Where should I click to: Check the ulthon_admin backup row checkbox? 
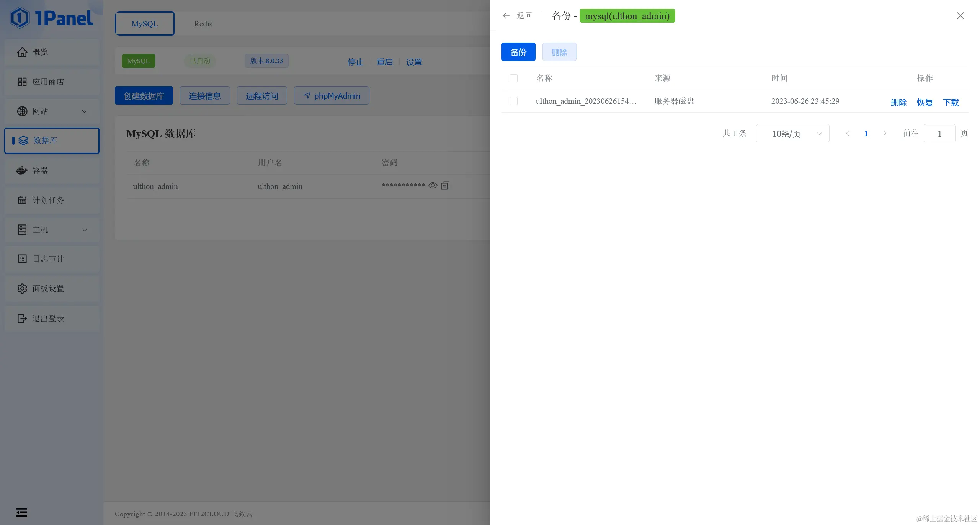point(513,101)
